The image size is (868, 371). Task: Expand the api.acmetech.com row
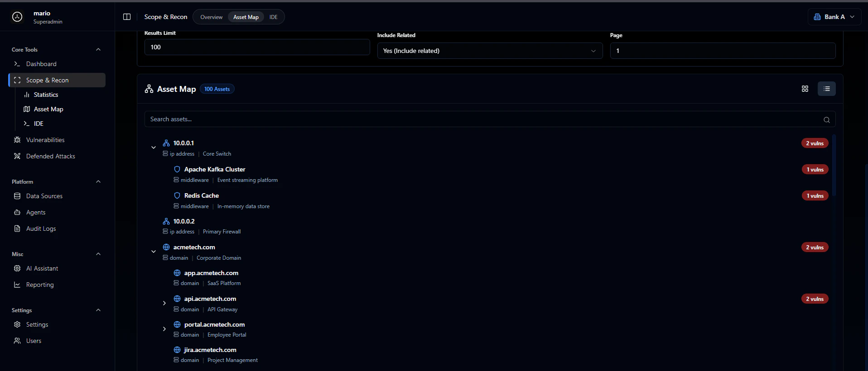(x=164, y=303)
